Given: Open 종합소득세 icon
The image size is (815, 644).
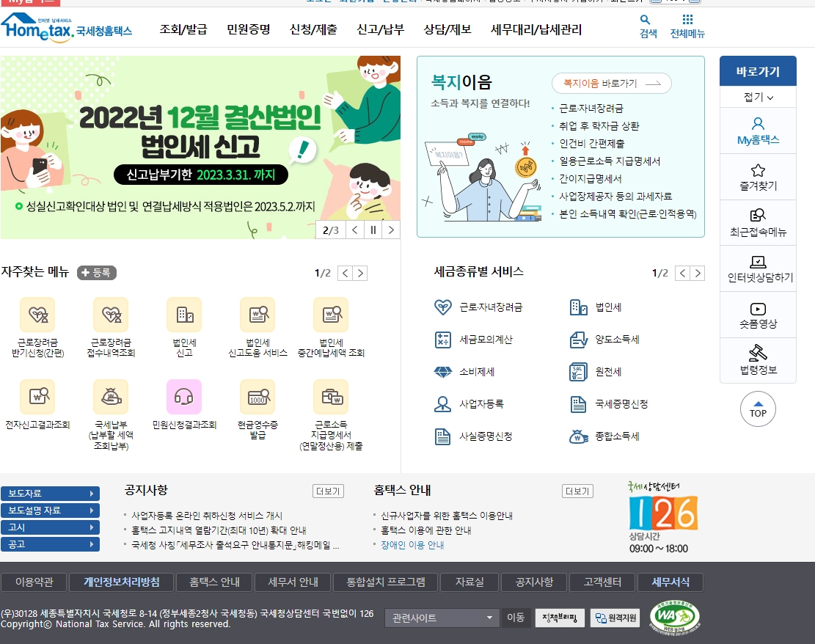Looking at the screenshot, I should coord(579,436).
